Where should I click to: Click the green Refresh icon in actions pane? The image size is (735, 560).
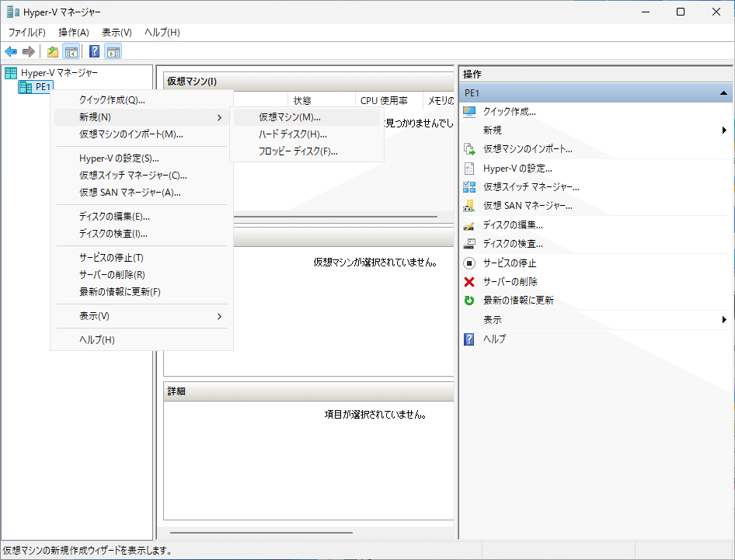(x=469, y=301)
